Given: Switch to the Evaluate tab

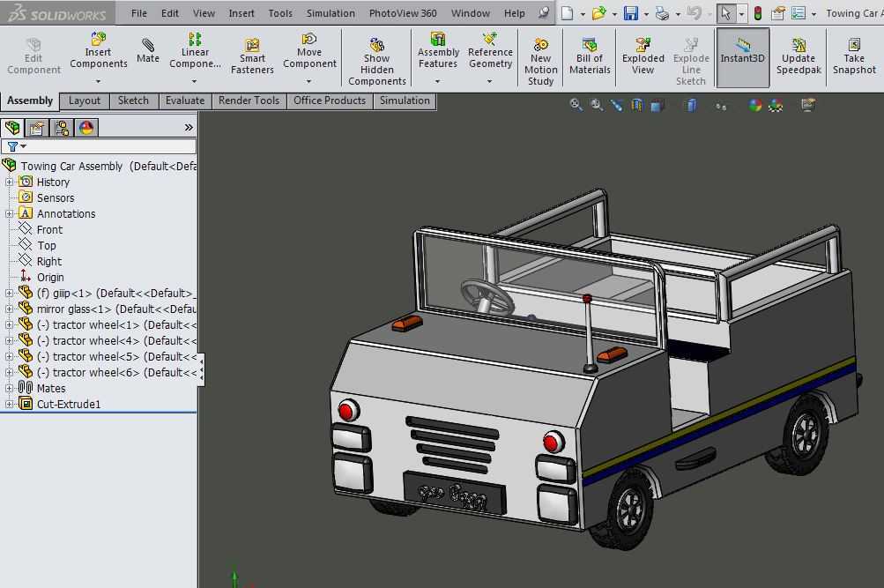Looking at the screenshot, I should coord(185,100).
